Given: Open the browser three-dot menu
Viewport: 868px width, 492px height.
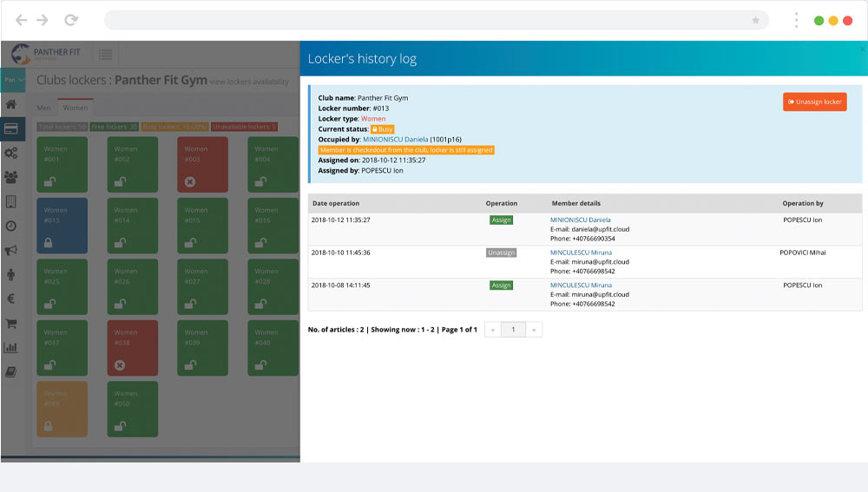Looking at the screenshot, I should 796,21.
